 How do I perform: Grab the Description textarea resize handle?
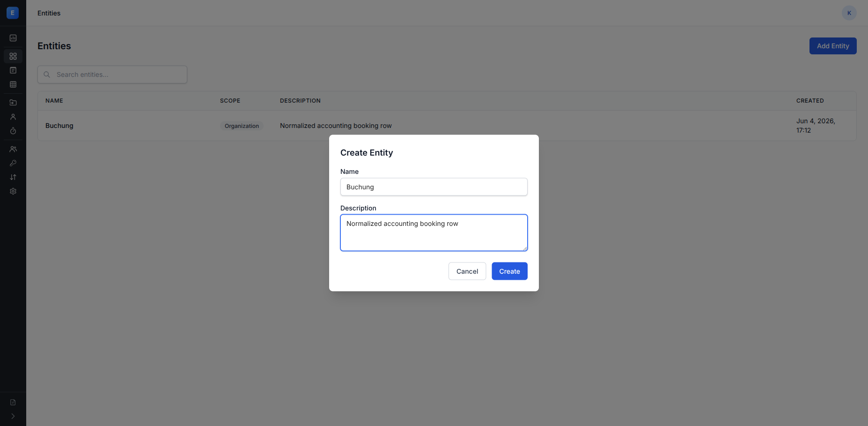tap(525, 248)
